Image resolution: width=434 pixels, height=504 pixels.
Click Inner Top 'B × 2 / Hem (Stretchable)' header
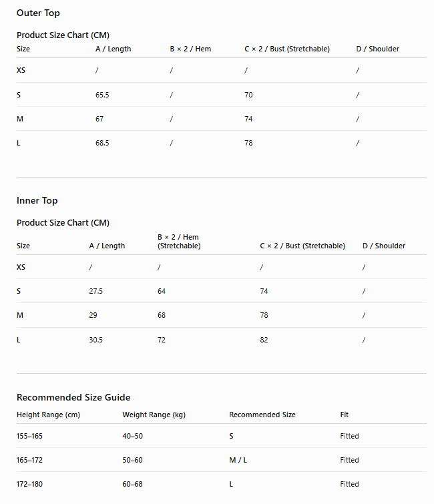tap(179, 242)
